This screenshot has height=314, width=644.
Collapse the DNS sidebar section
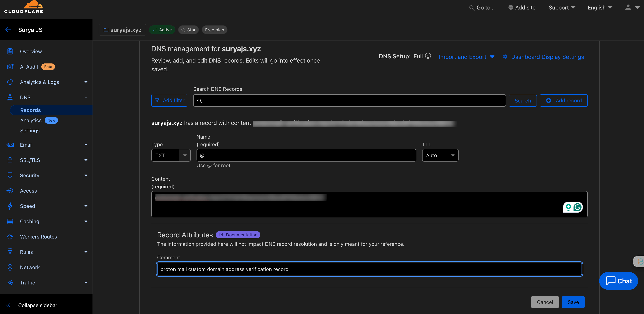[x=86, y=97]
